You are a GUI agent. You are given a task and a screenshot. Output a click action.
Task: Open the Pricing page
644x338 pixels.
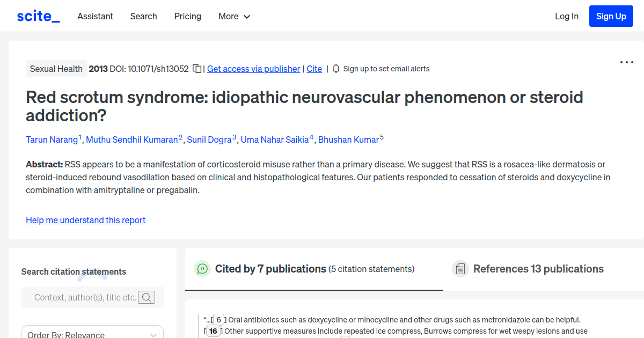click(187, 16)
